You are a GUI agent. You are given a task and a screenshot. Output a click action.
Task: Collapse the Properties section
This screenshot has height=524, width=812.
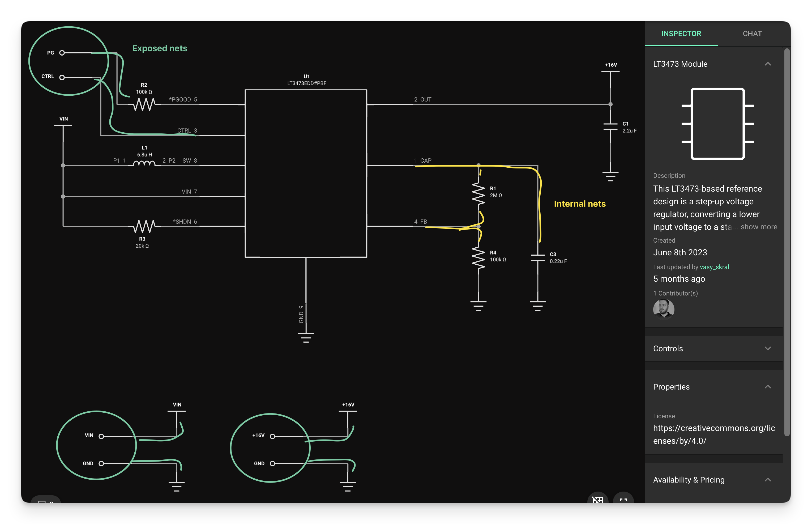(767, 387)
